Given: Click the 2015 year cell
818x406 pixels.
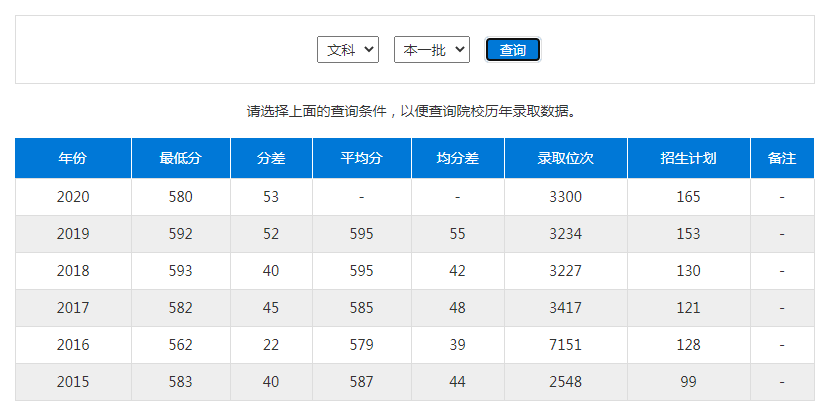Looking at the screenshot, I should 73,382.
